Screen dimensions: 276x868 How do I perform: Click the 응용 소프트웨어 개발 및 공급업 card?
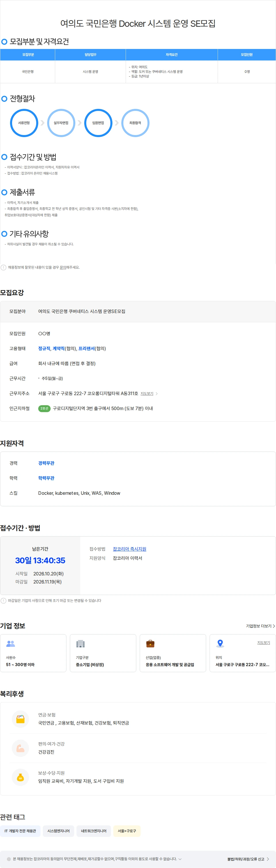pyautogui.click(x=173, y=653)
